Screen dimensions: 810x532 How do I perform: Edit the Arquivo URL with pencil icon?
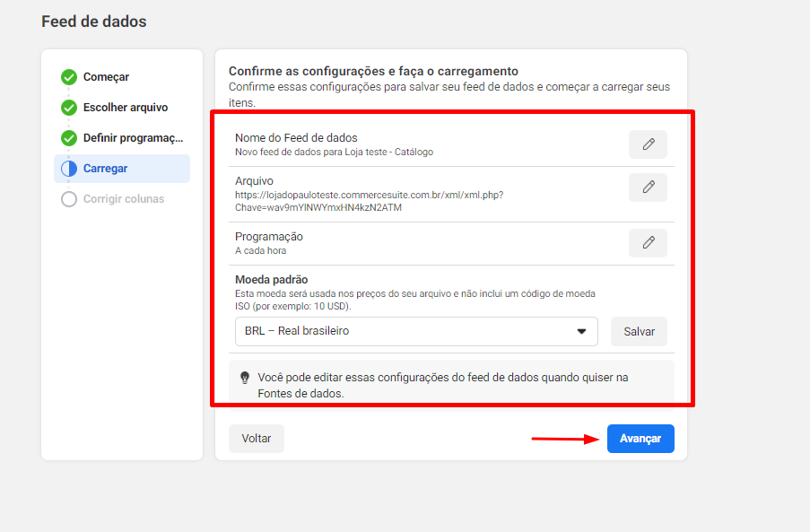[x=648, y=187]
